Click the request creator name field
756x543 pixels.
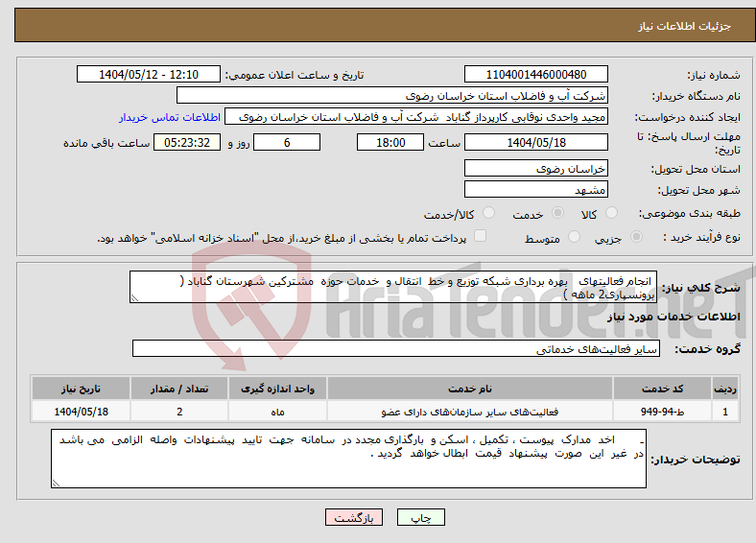(x=416, y=117)
